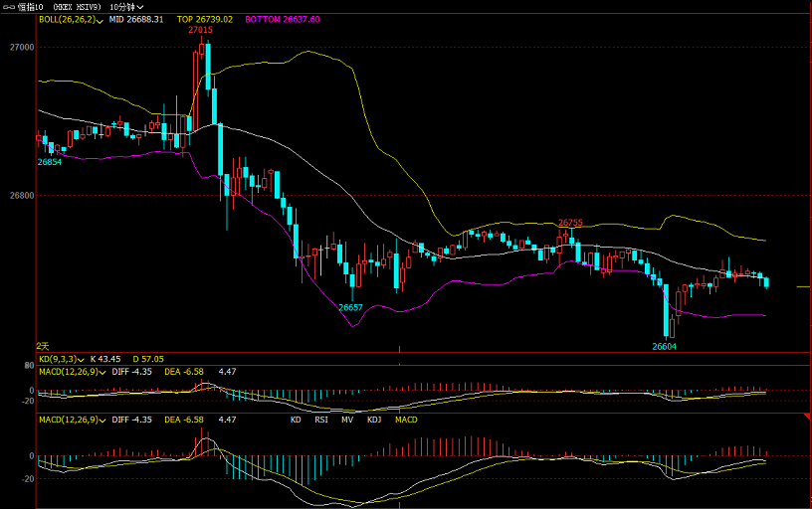The width and height of the screenshot is (812, 509).
Task: Click the 26657 swing low label
Action: pos(350,308)
